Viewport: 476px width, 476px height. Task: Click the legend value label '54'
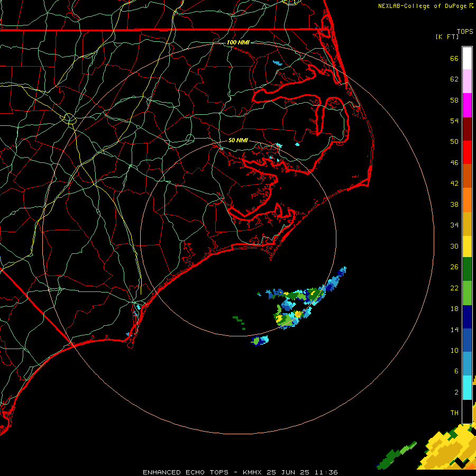454,121
